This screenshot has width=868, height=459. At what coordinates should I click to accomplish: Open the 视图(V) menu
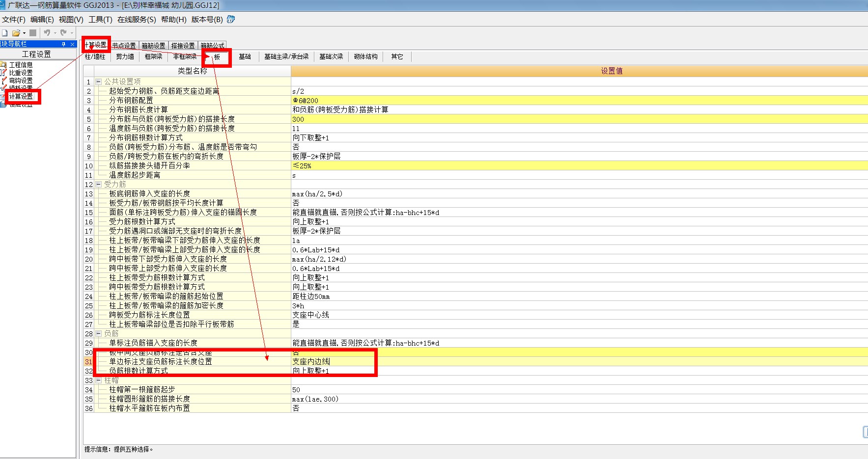click(71, 19)
